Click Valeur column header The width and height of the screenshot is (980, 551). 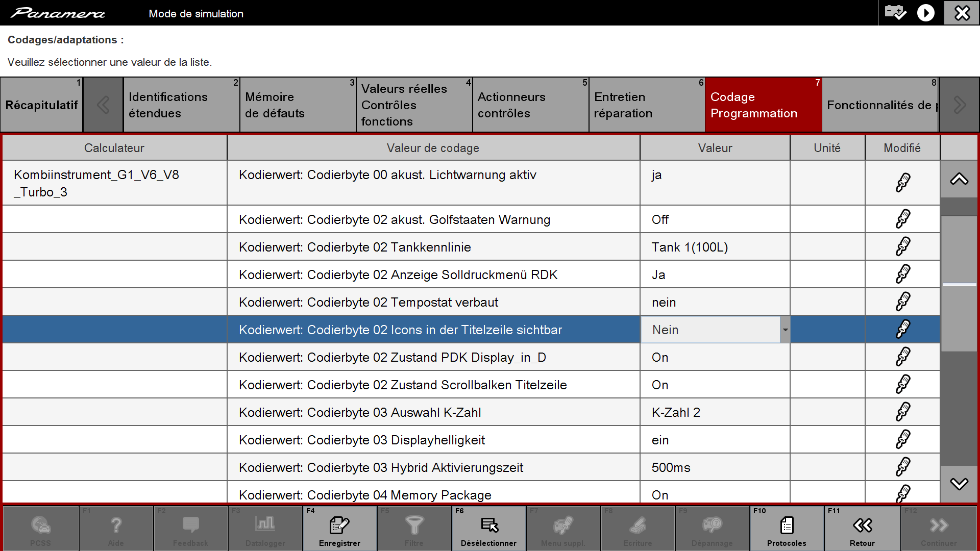tap(715, 148)
